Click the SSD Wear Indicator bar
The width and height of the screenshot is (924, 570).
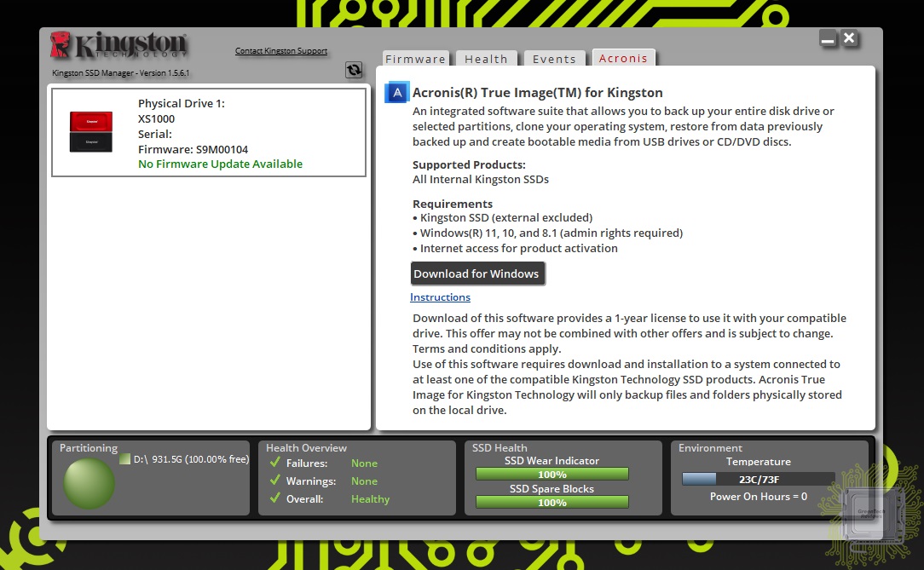(552, 475)
